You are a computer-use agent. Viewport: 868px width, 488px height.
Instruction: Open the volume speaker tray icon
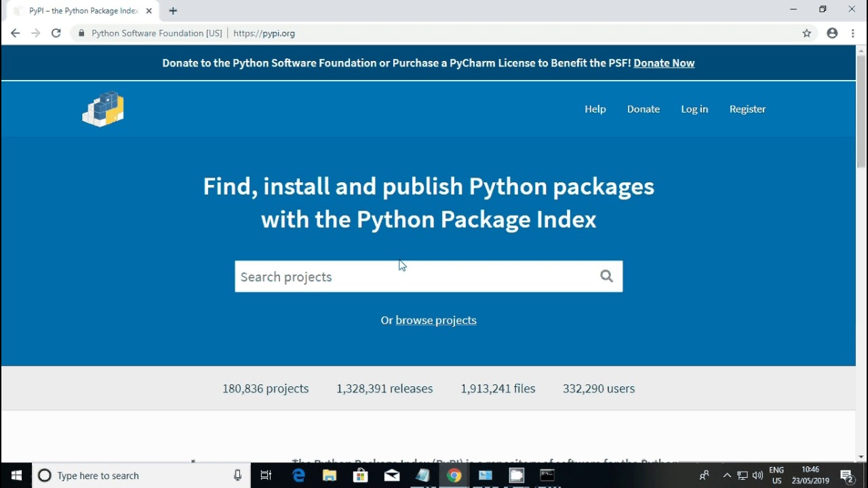pos(757,475)
